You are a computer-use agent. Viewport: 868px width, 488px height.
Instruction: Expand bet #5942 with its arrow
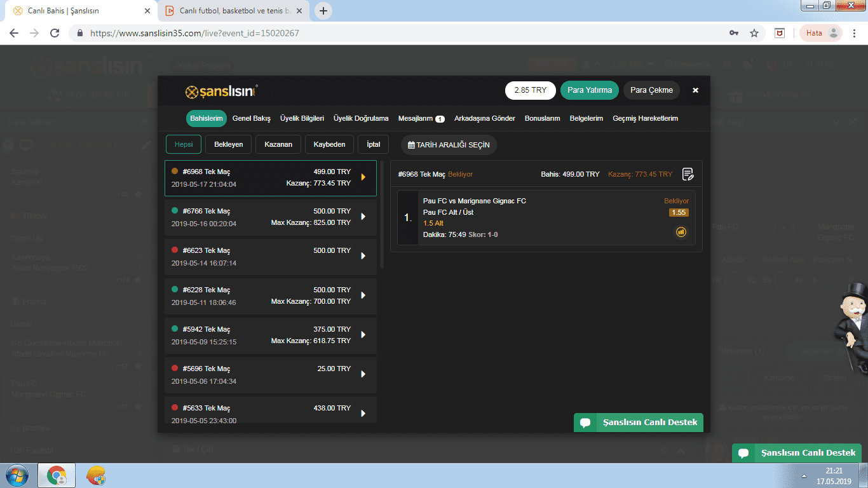363,335
